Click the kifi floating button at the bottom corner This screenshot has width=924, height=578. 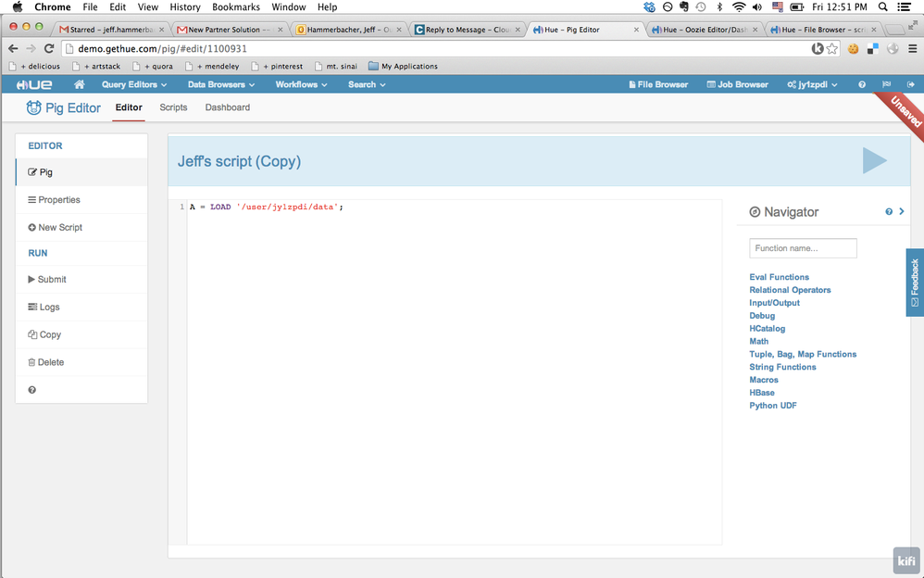(x=906, y=561)
